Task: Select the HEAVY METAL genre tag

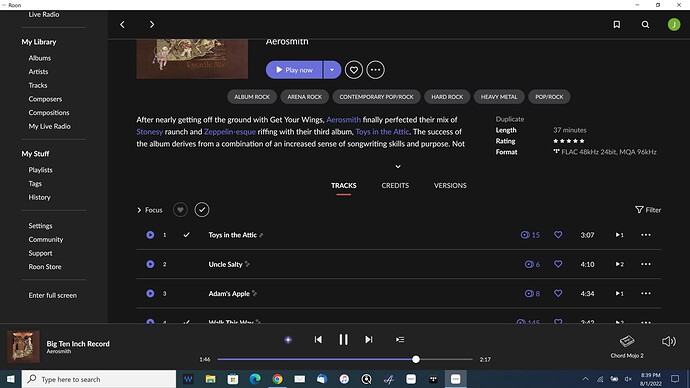Action: pyautogui.click(x=499, y=97)
